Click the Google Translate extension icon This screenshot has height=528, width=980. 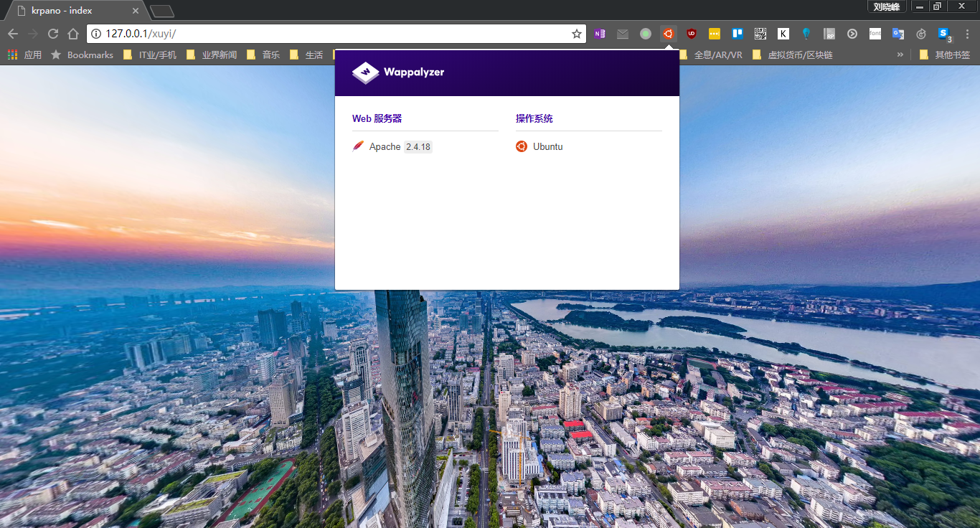[x=897, y=34]
